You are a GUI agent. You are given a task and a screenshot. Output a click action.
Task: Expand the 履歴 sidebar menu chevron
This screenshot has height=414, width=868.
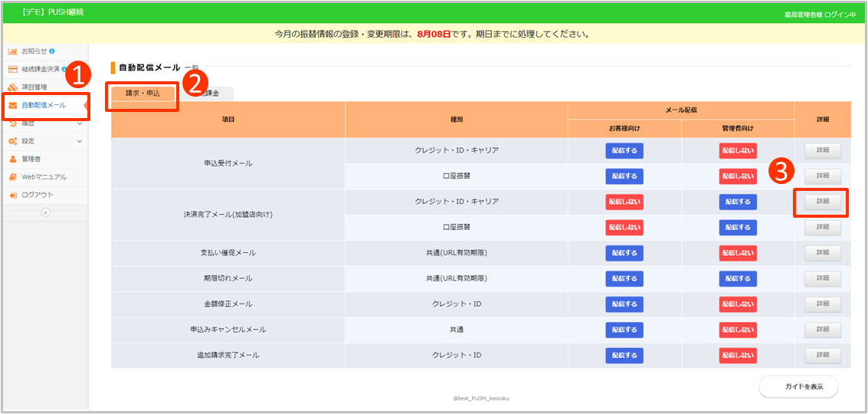[80, 123]
